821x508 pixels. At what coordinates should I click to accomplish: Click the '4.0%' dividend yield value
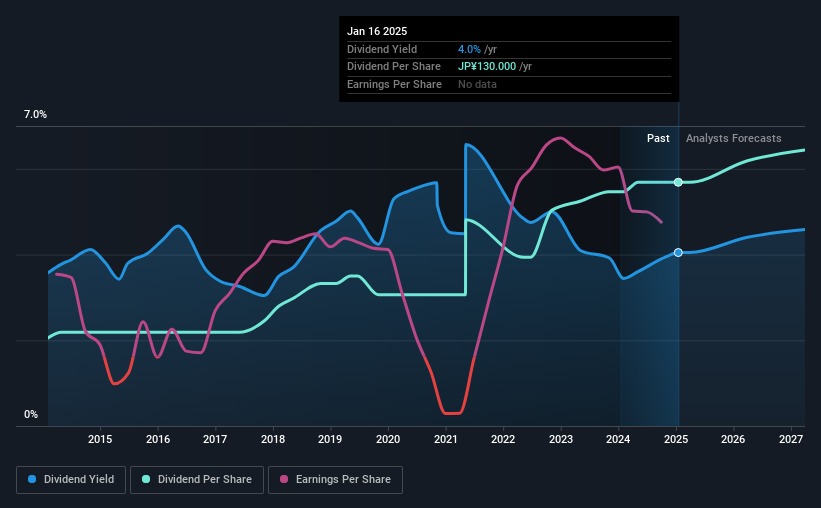469,49
